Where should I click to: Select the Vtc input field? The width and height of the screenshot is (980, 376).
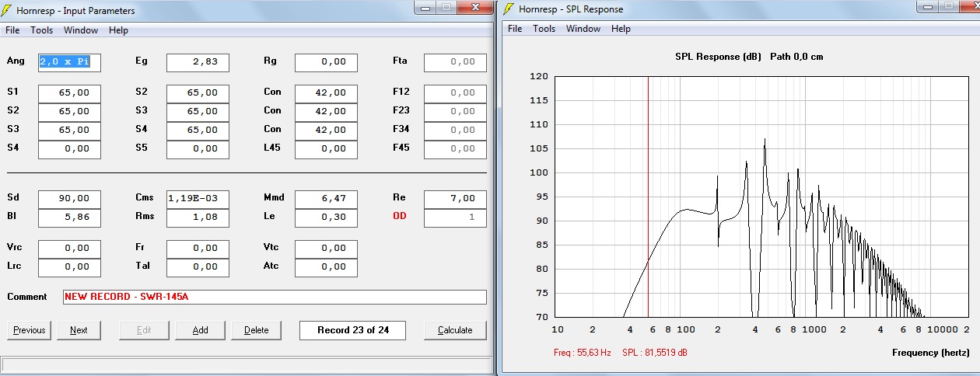click(x=326, y=249)
